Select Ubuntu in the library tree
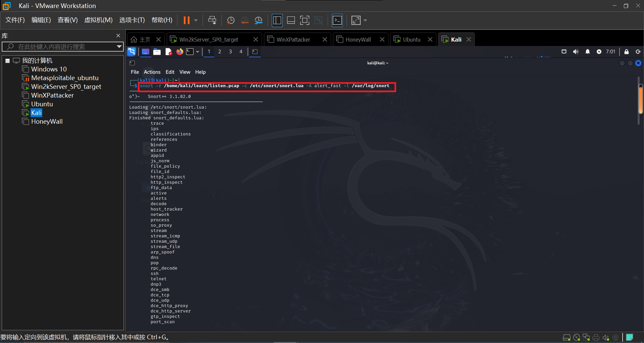 [x=42, y=104]
